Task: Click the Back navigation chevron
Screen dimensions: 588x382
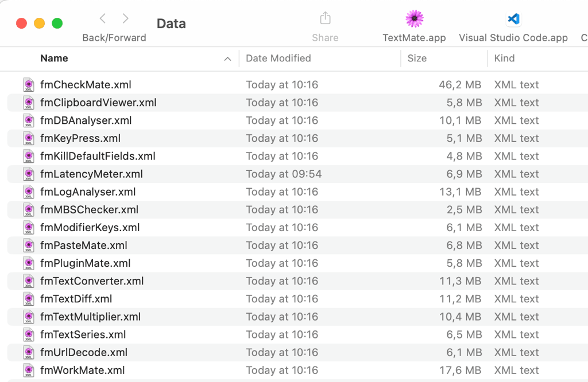Action: pos(102,18)
